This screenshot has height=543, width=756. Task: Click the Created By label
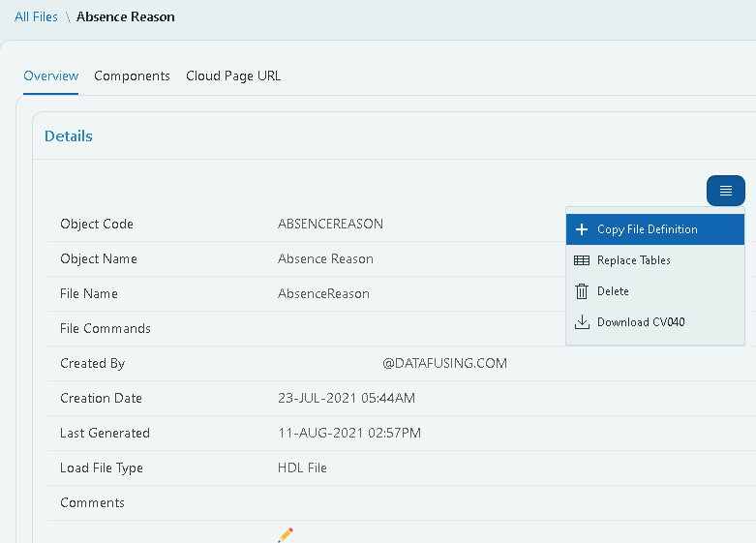pyautogui.click(x=93, y=364)
